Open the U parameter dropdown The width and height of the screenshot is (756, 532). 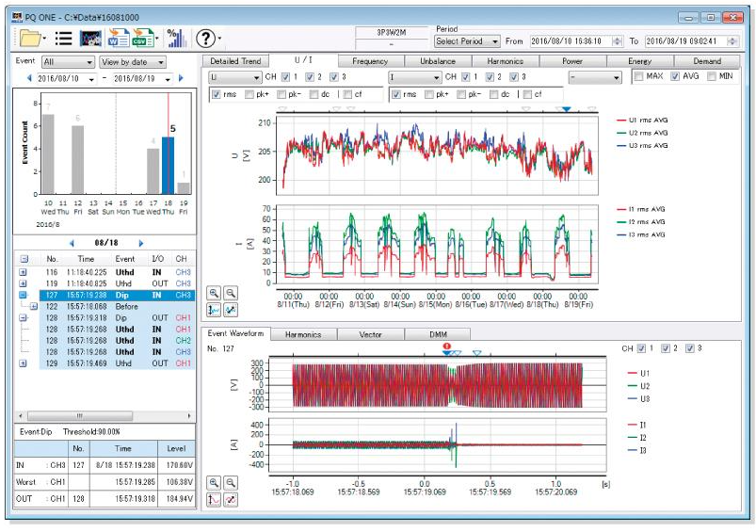pos(235,77)
